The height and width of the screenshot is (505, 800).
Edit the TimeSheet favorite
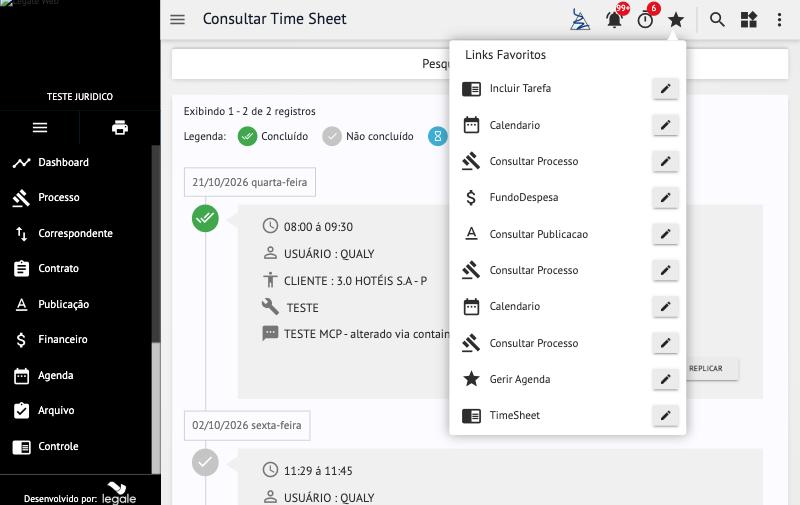665,416
